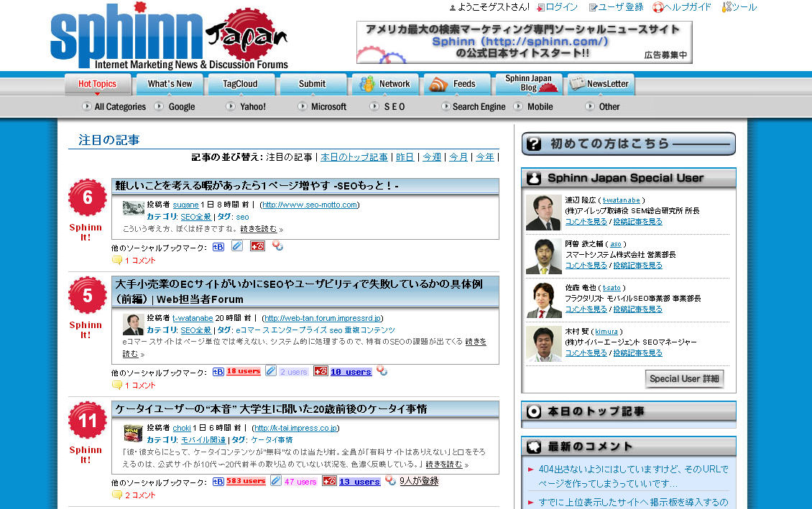Viewport: 812px width, 509px height.
Task: Click red bookmark icon beside 13 users
Action: [x=329, y=480]
